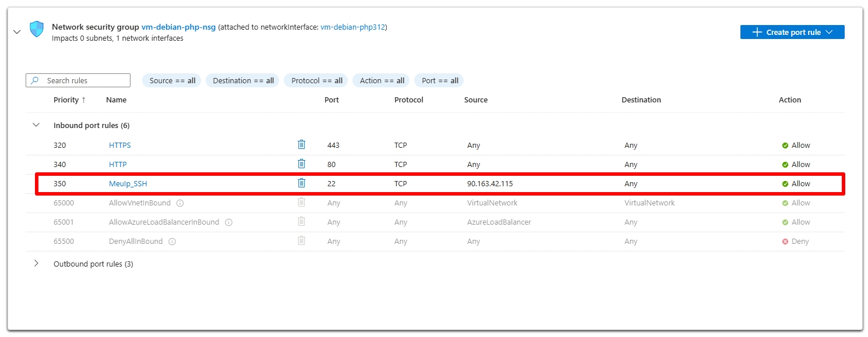Click the network security group shield icon
868x337 pixels.
[x=37, y=29]
